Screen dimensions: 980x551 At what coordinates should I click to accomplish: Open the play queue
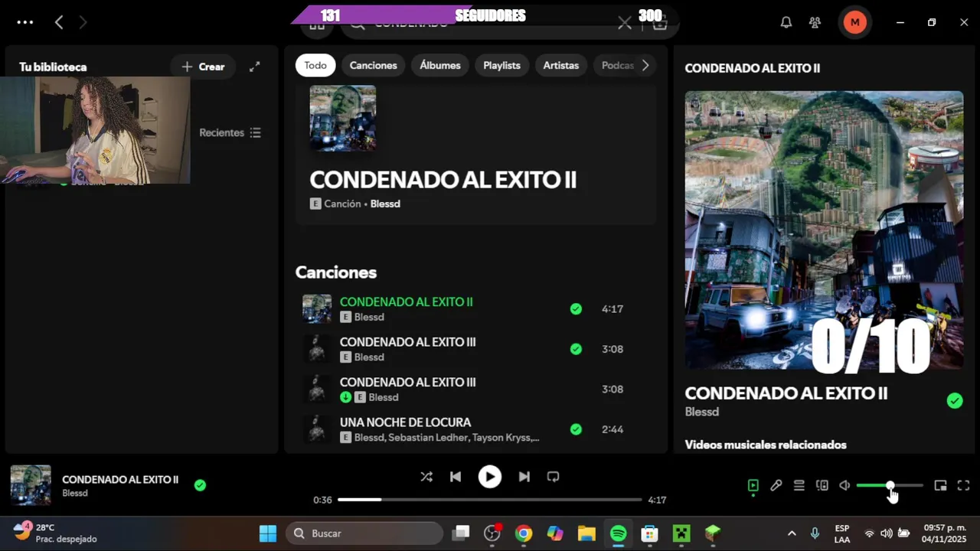(799, 485)
